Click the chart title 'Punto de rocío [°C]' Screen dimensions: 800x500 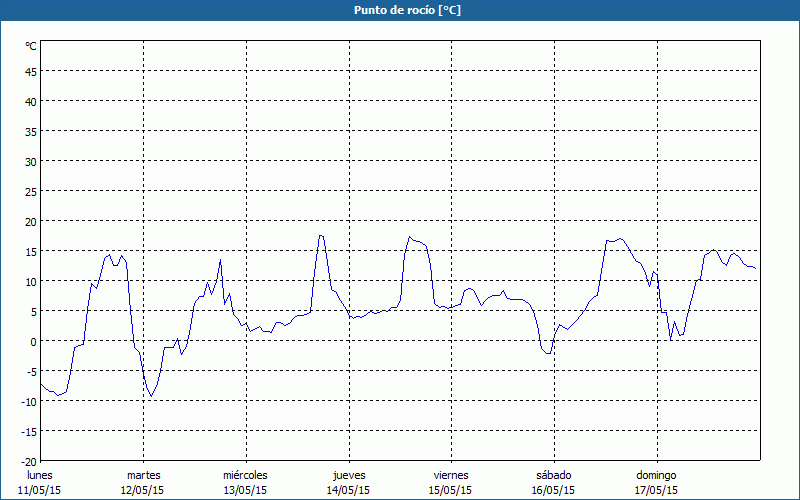[400, 10]
